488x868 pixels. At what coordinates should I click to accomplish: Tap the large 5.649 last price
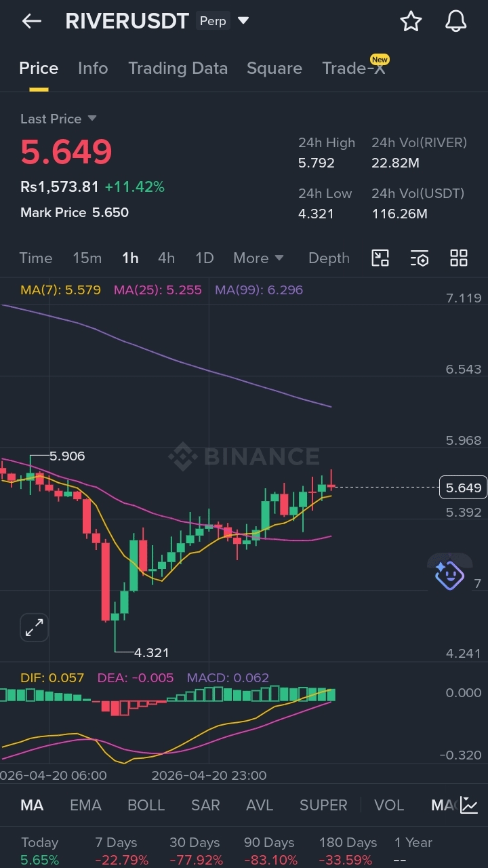(66, 152)
